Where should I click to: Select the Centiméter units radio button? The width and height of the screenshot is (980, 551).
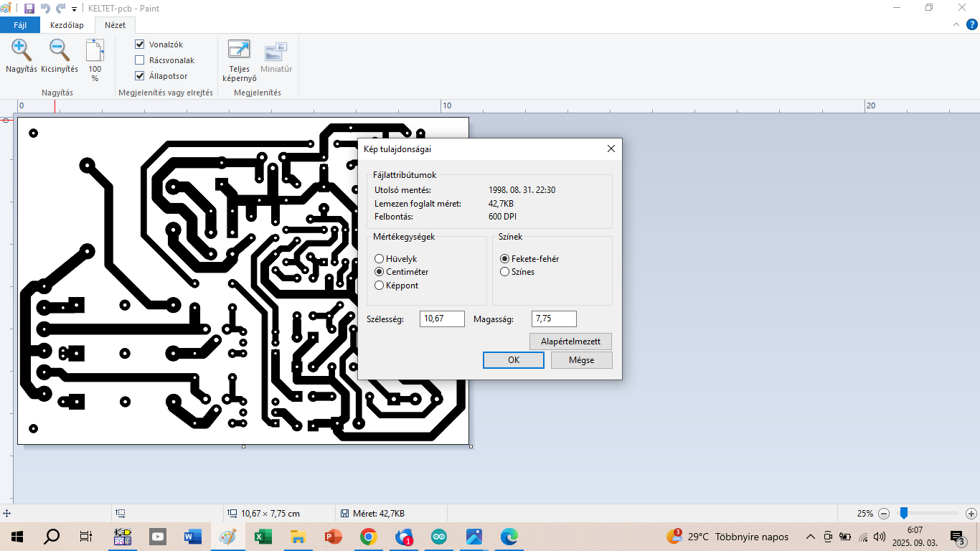tap(379, 272)
